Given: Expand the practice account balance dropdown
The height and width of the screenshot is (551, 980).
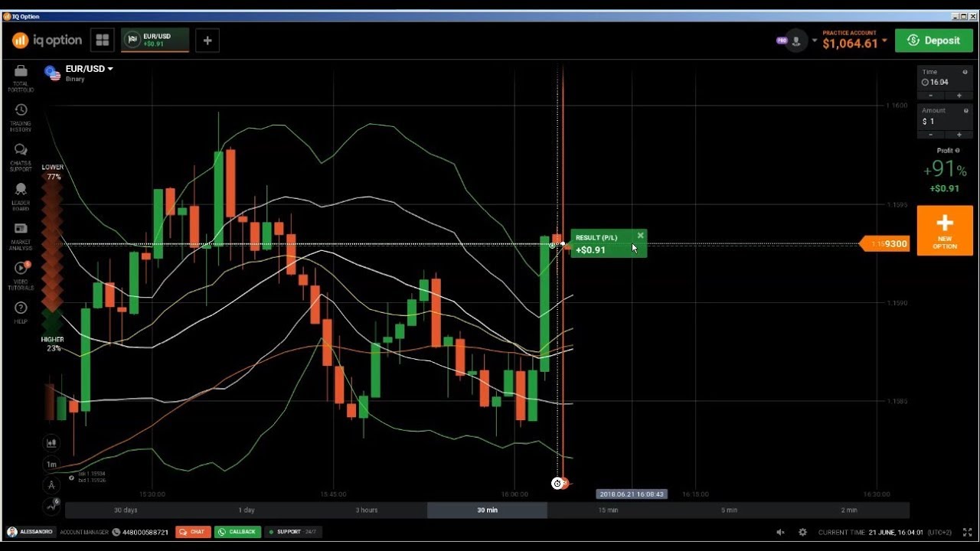Looking at the screenshot, I should [885, 41].
